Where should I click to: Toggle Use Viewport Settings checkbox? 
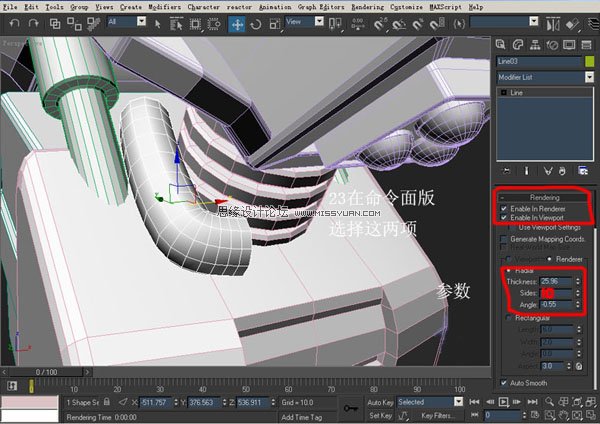pyautogui.click(x=512, y=227)
